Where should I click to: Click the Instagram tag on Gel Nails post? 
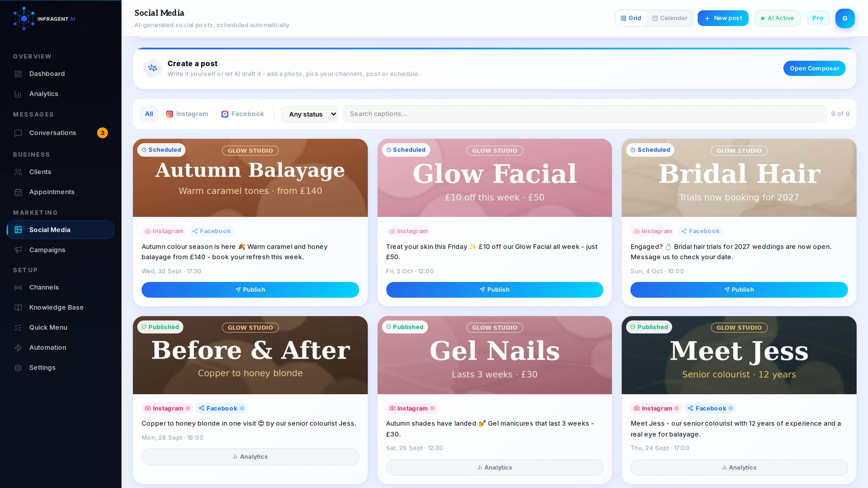click(x=412, y=408)
